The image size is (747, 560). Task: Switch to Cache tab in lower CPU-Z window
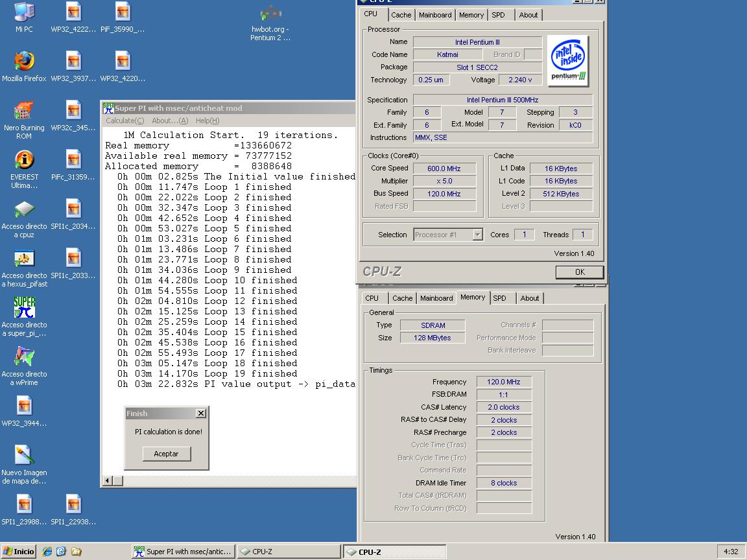tap(403, 298)
